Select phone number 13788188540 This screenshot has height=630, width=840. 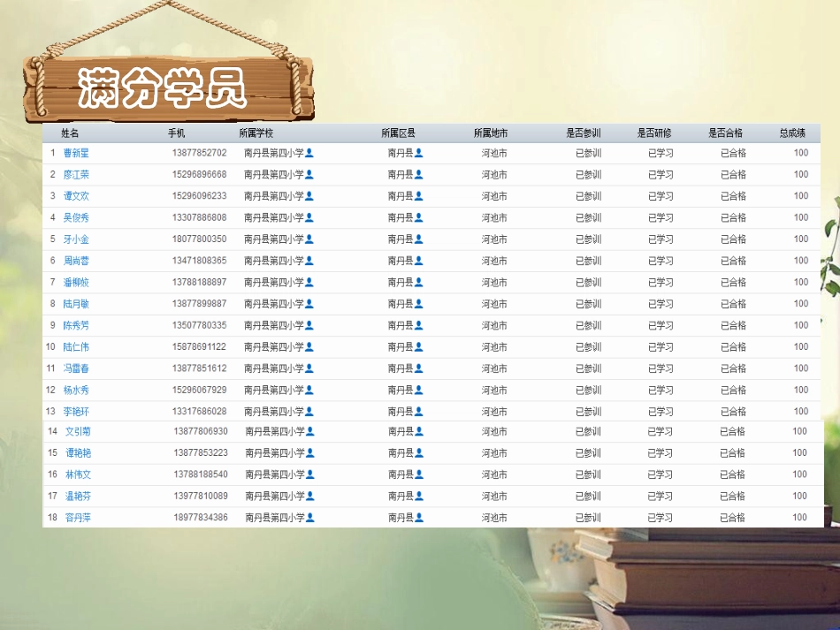(x=201, y=474)
